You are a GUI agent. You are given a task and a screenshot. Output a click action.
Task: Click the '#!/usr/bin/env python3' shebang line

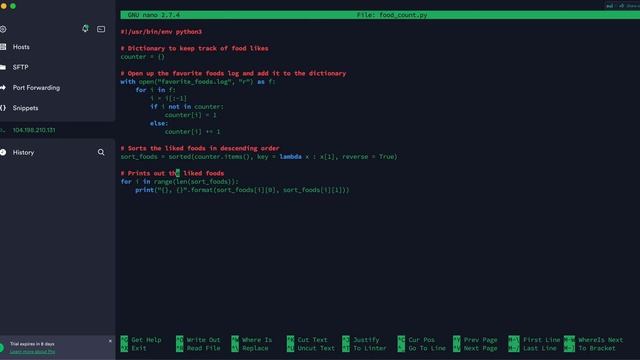tap(161, 31)
